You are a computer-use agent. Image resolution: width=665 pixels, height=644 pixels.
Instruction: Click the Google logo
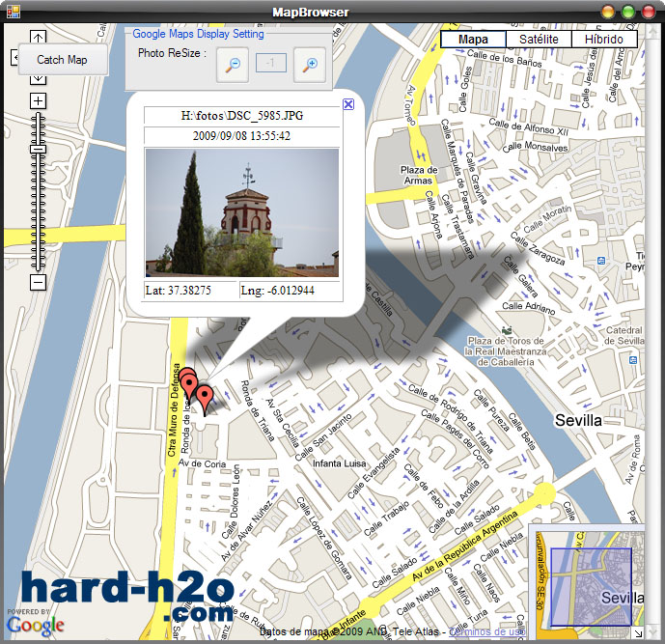(36, 625)
